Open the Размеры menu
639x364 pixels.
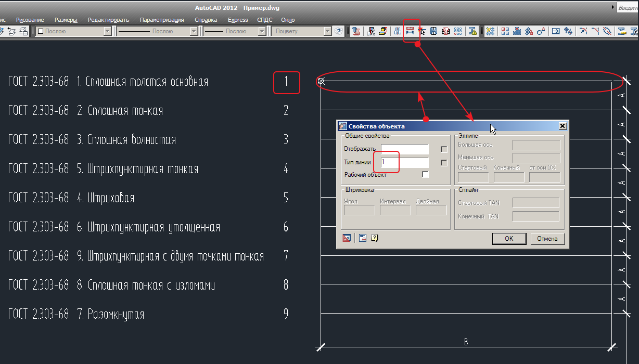coord(66,20)
